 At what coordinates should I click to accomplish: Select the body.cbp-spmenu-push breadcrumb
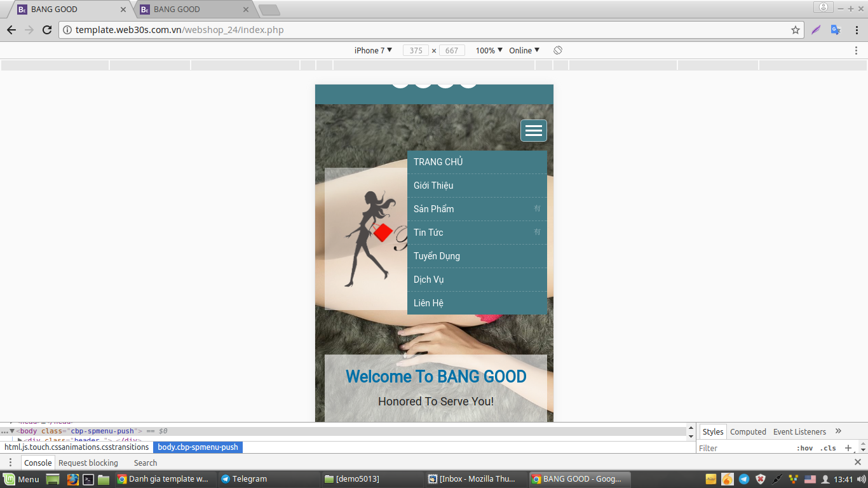198,447
